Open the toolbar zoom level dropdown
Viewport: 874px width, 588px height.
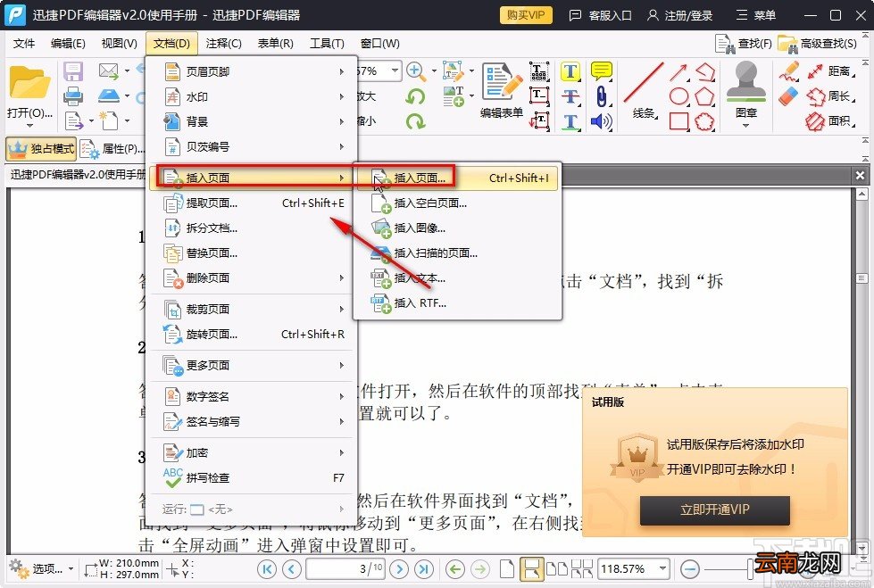pos(395,70)
